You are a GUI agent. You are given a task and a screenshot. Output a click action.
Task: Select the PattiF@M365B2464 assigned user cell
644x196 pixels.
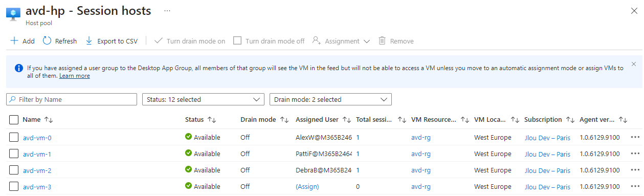(x=324, y=154)
